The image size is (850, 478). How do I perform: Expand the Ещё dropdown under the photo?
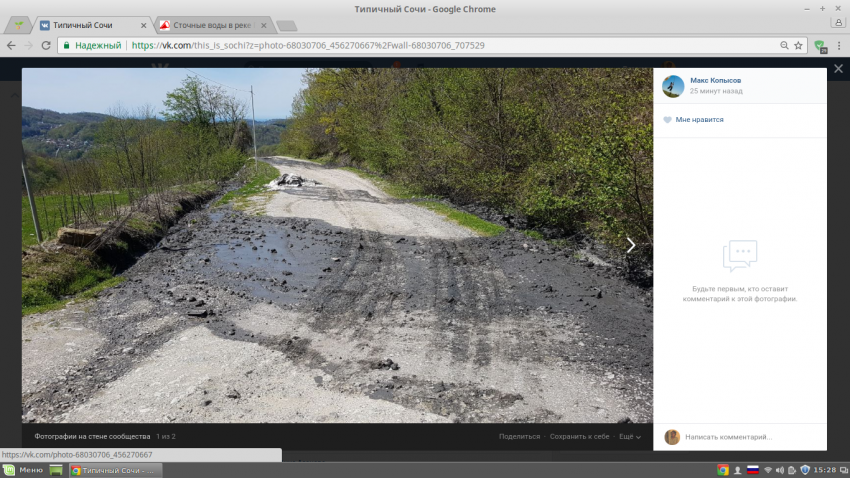coord(630,437)
